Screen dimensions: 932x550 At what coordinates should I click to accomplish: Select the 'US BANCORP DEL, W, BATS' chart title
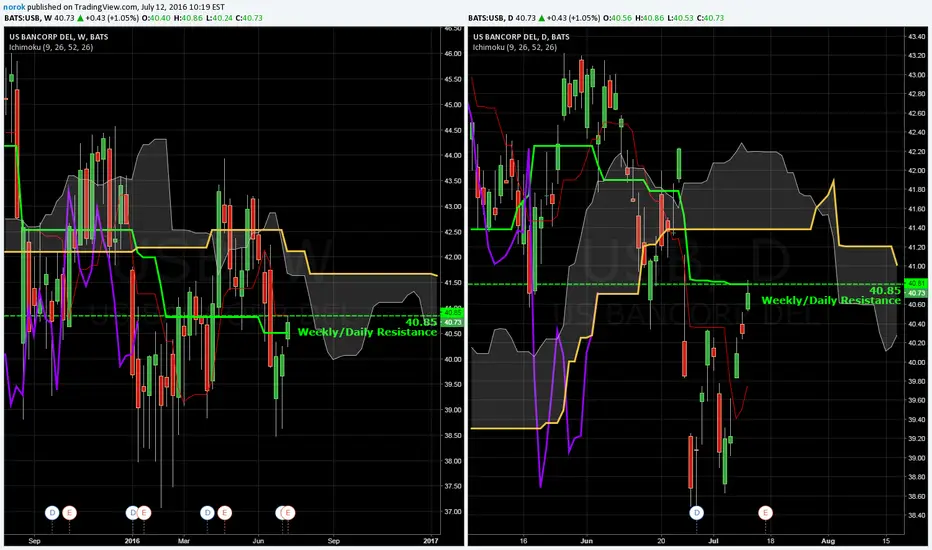click(x=59, y=37)
